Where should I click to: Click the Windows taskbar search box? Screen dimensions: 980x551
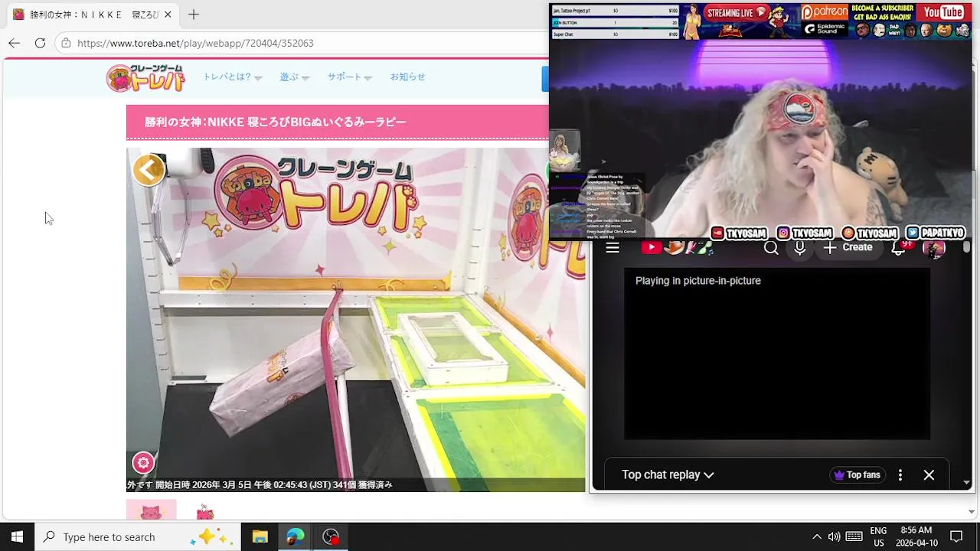point(138,536)
